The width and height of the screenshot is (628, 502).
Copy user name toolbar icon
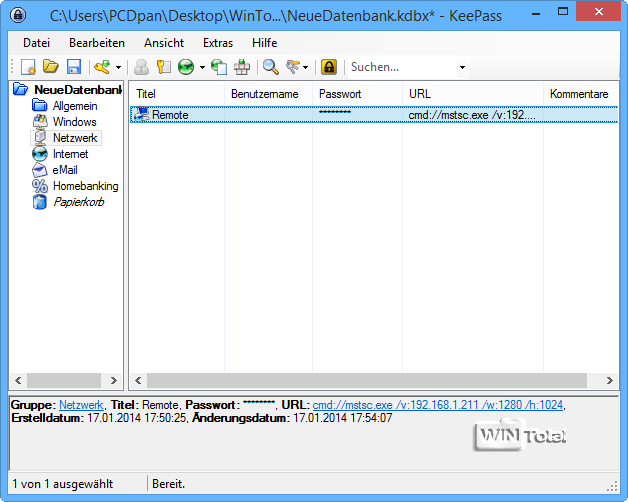(x=141, y=67)
